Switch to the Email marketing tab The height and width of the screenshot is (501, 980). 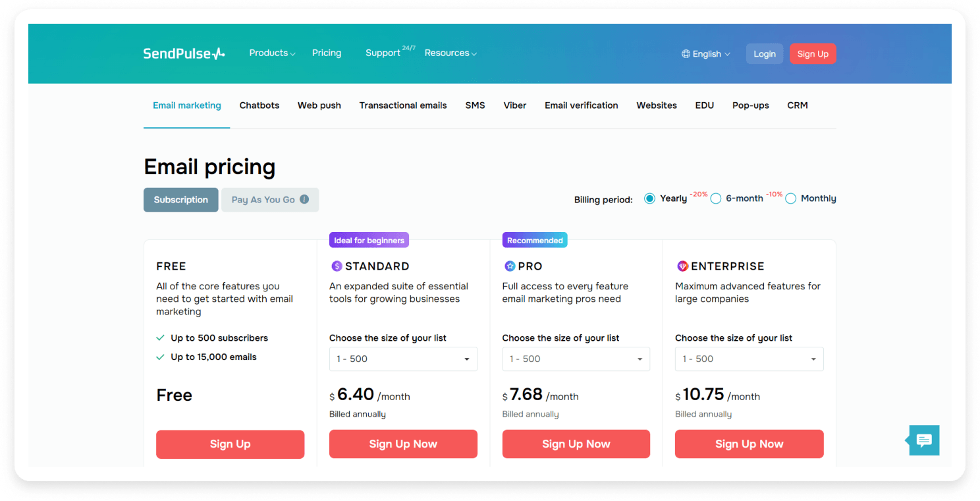pyautogui.click(x=187, y=105)
